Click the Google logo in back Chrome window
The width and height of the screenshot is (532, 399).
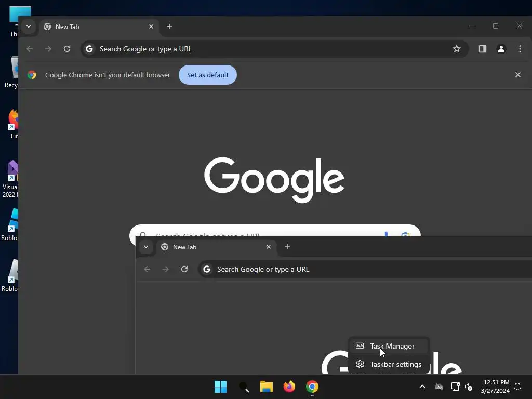click(x=274, y=180)
